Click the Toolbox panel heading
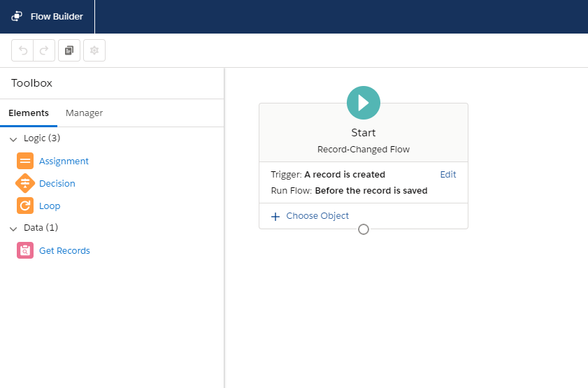Viewport: 588px width, 388px height. [32, 83]
